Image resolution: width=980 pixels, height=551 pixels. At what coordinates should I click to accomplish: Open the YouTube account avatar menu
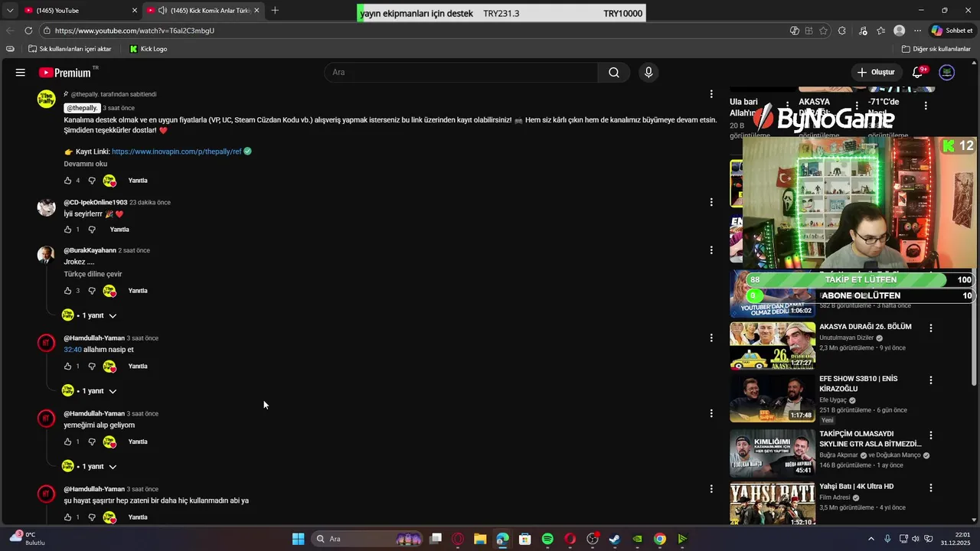[947, 73]
